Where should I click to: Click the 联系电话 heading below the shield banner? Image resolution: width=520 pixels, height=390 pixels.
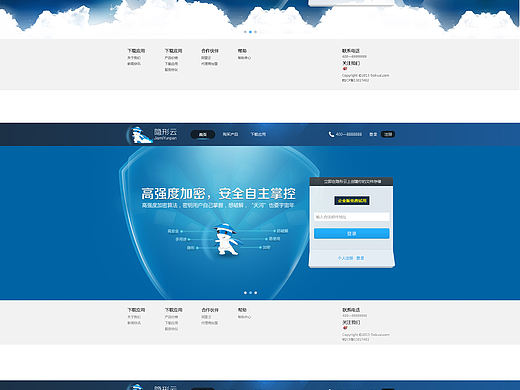(351, 310)
